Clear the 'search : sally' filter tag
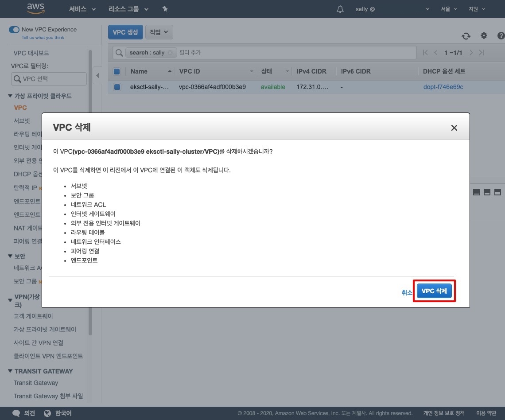The width and height of the screenshot is (505, 420). tap(170, 53)
